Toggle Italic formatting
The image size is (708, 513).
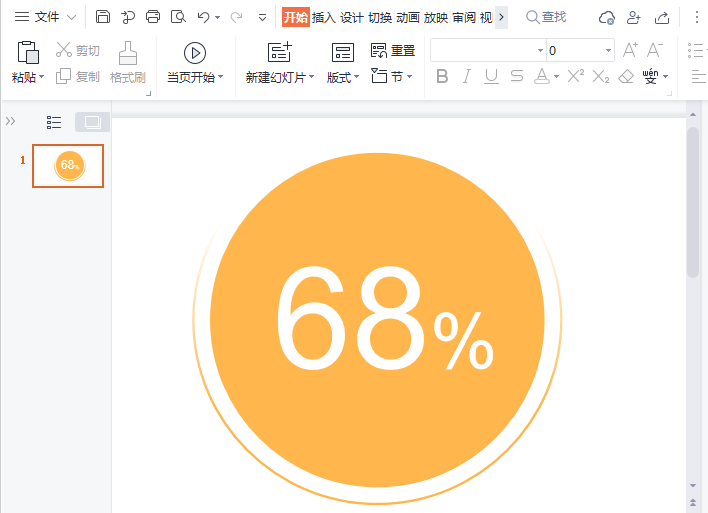pyautogui.click(x=466, y=76)
